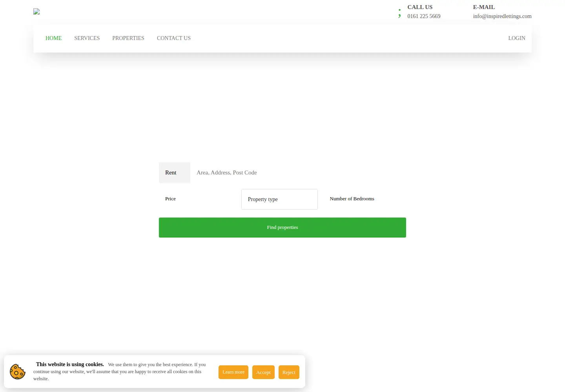Open the SERVICES menu item

click(87, 38)
